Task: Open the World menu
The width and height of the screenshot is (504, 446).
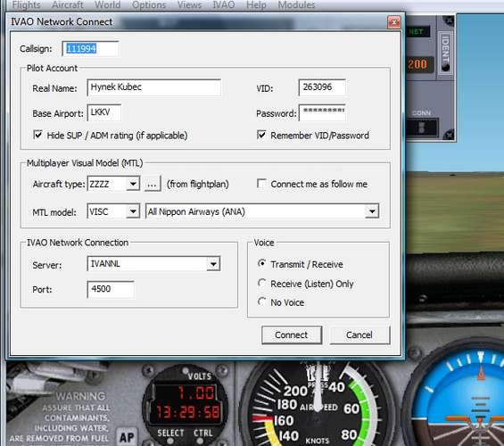Action: click(x=107, y=4)
